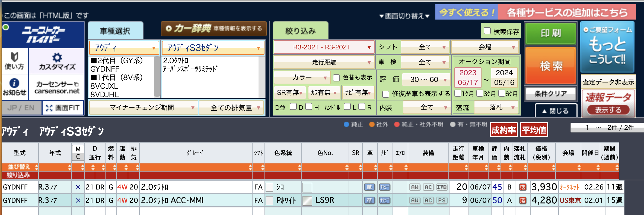
Task: Toggle the ハンドル L checkbox
Action: coord(347,106)
